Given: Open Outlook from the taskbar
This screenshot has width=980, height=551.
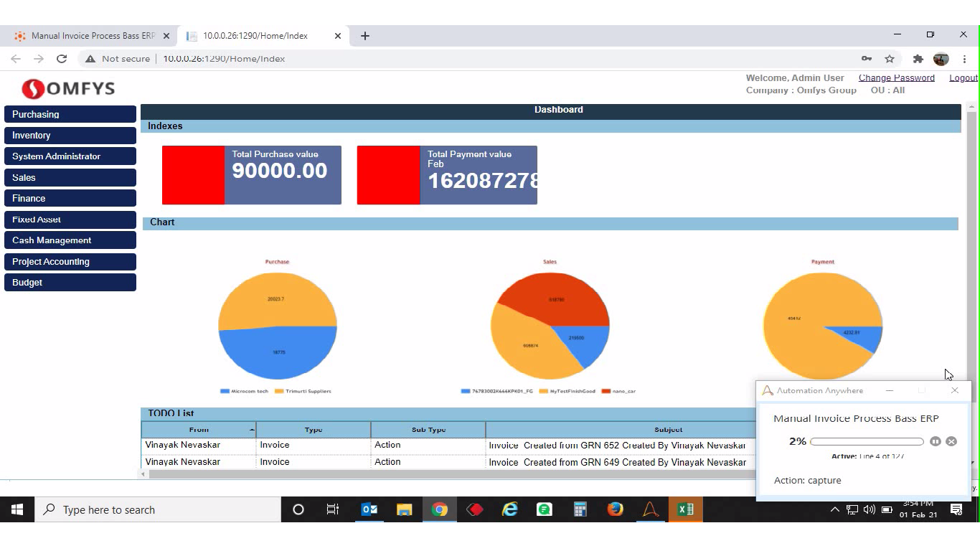Looking at the screenshot, I should tap(369, 509).
